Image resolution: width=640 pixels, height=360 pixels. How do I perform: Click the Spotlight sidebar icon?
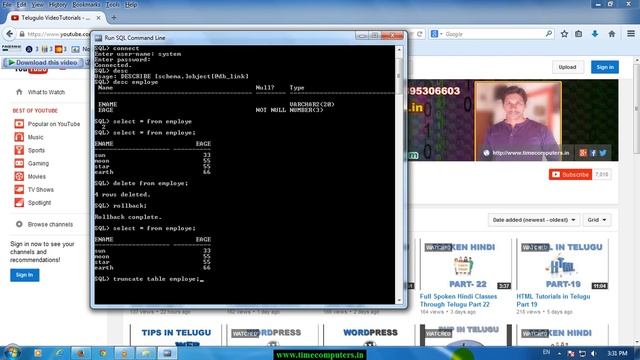tap(19, 202)
